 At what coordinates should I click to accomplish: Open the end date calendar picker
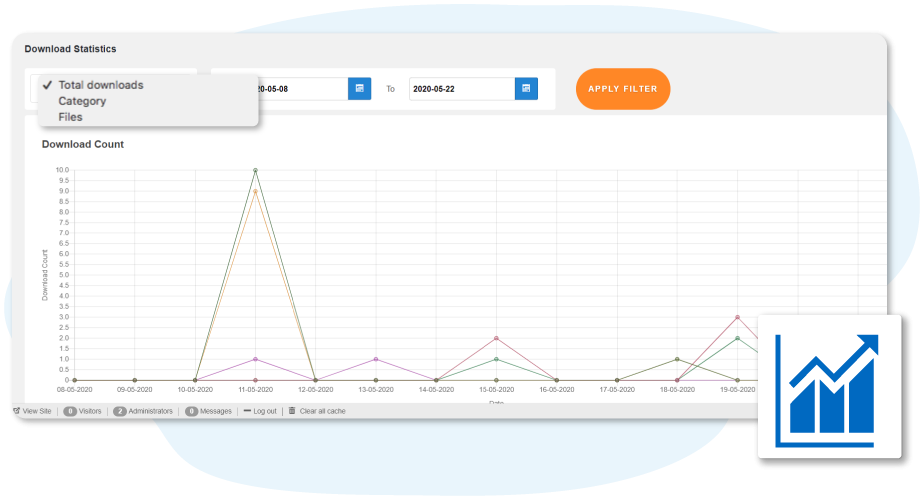(526, 89)
